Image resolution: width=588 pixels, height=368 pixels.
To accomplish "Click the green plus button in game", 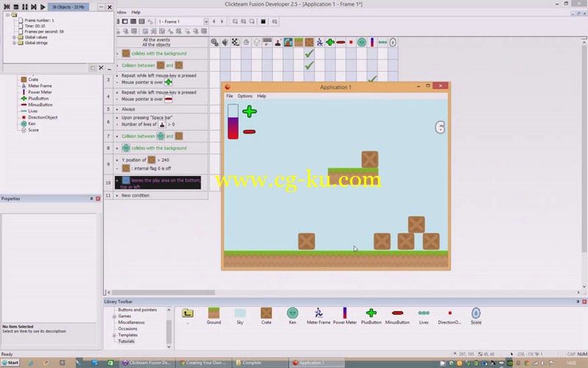I will coord(249,112).
